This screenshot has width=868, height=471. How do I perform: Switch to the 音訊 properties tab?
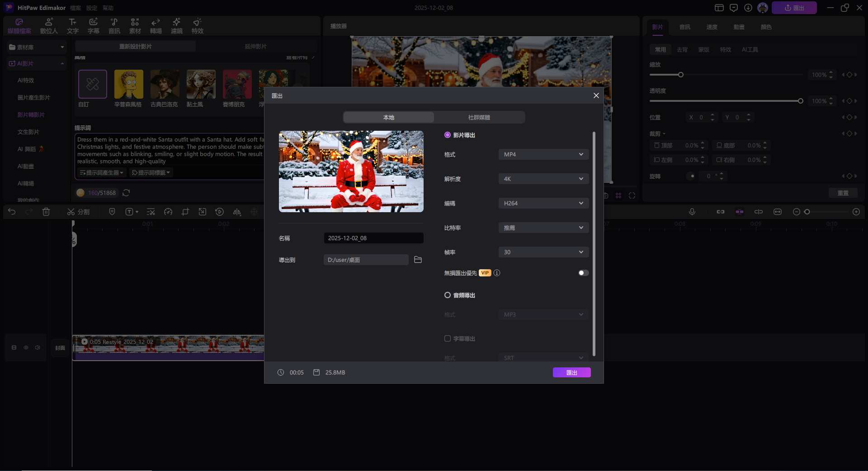coord(684,27)
